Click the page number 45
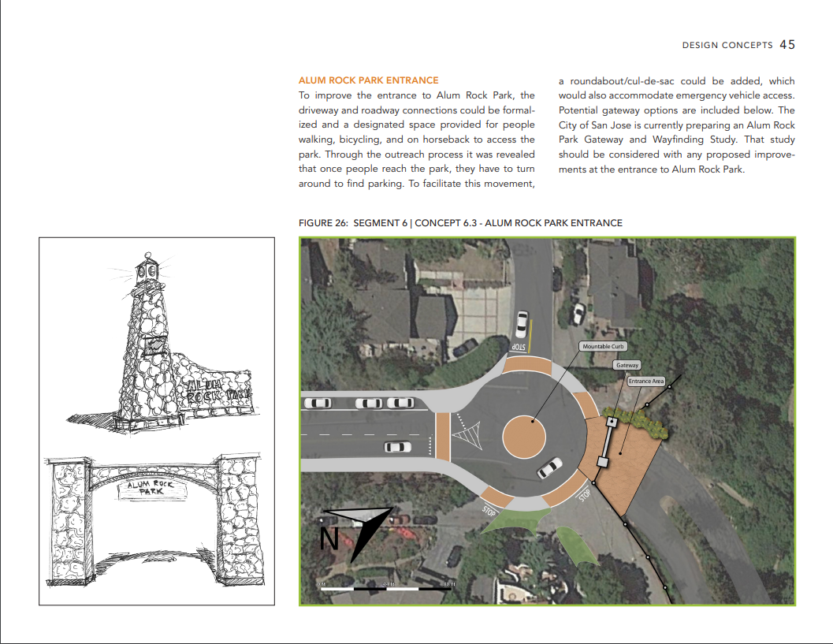Screen dimensions: 833x644 [x=787, y=45]
